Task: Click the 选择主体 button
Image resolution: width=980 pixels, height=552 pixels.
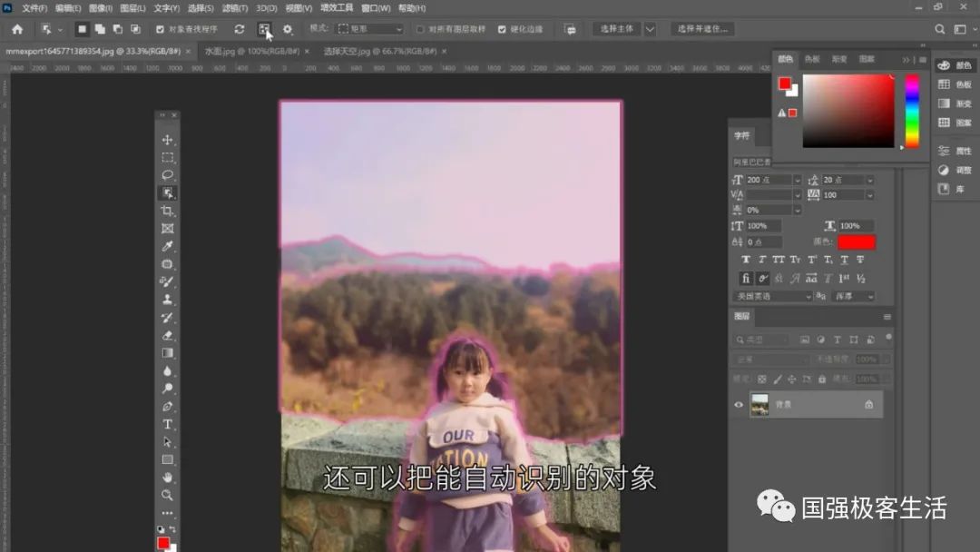Action: pos(617,29)
